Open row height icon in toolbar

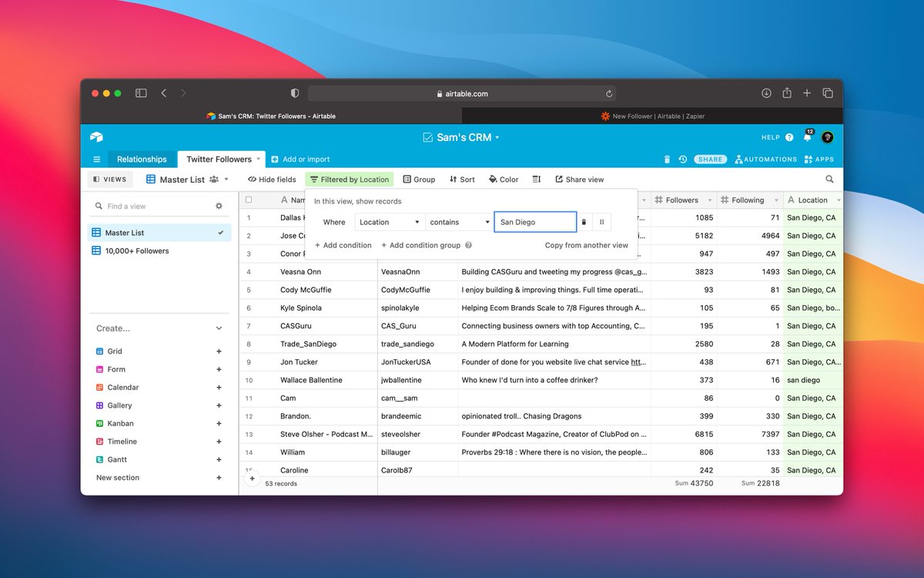pos(537,180)
